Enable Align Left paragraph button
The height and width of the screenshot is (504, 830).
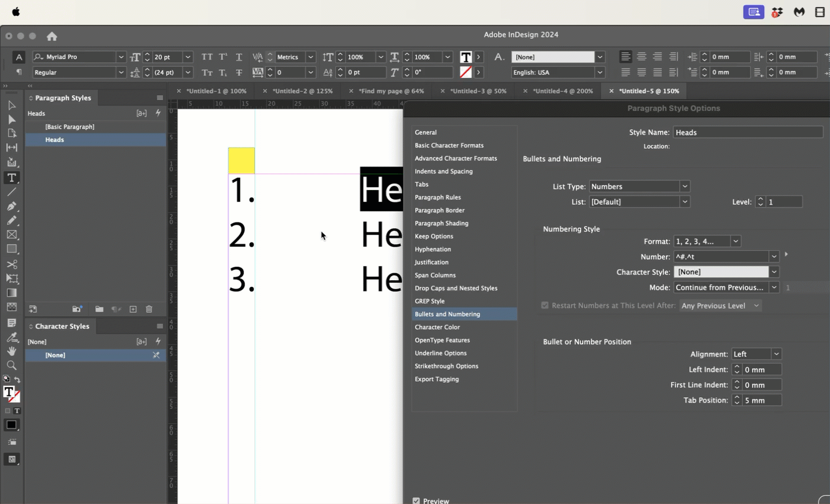tap(626, 57)
